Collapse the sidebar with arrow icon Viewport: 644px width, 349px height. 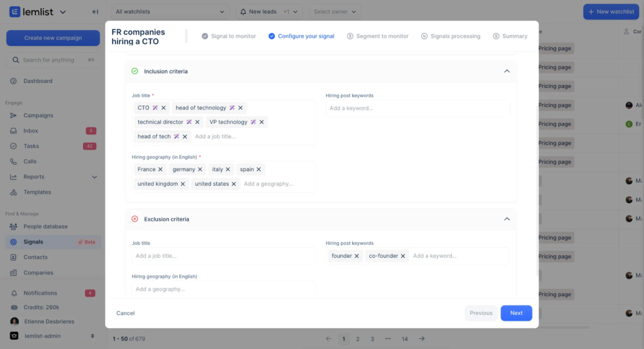[x=95, y=11]
